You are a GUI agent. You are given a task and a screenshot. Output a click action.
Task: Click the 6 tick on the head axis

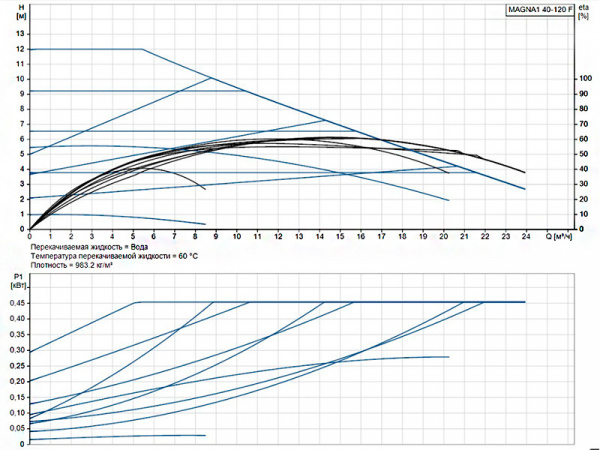tap(22, 138)
